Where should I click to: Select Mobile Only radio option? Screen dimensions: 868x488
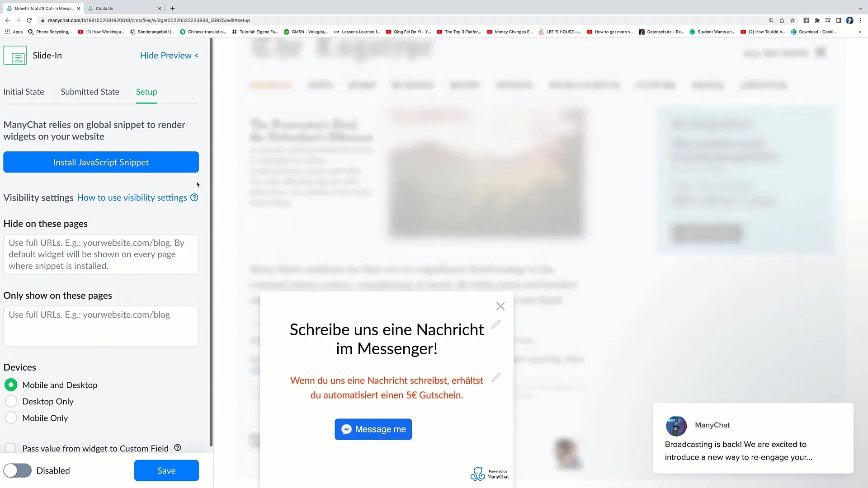[x=11, y=418]
